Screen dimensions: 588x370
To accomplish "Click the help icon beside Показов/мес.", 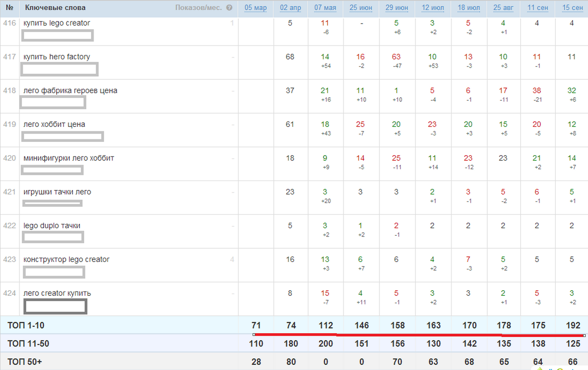I will click(x=229, y=8).
